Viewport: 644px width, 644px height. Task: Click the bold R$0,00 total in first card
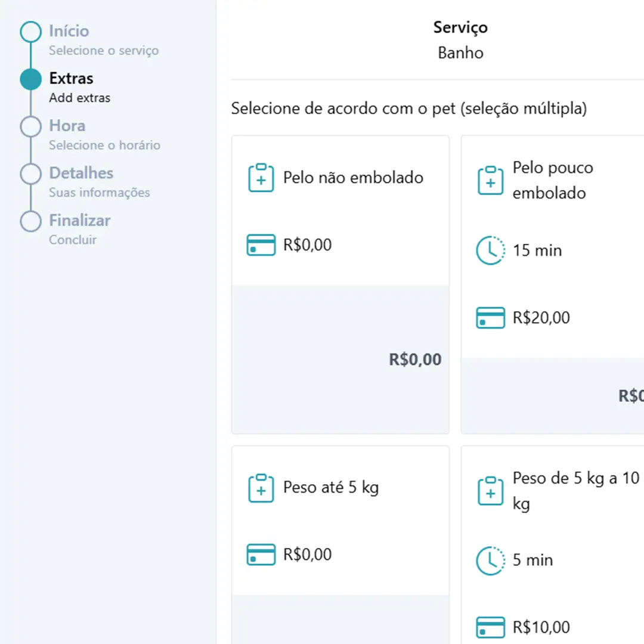coord(415,360)
